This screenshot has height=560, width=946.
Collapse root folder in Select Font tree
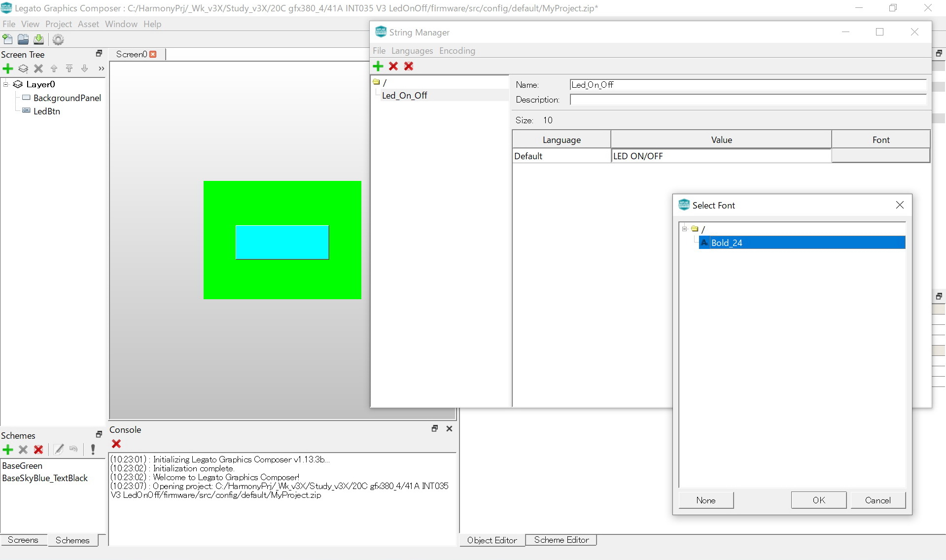(684, 229)
